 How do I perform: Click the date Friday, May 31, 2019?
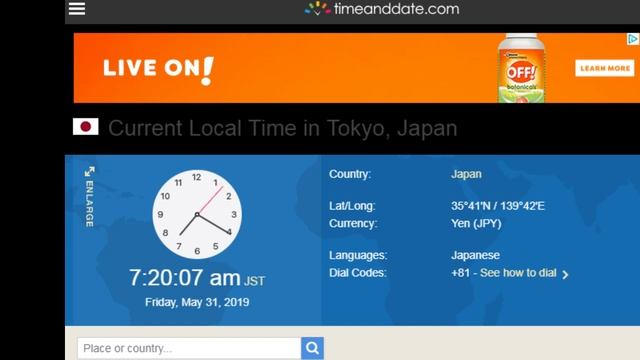tap(197, 302)
